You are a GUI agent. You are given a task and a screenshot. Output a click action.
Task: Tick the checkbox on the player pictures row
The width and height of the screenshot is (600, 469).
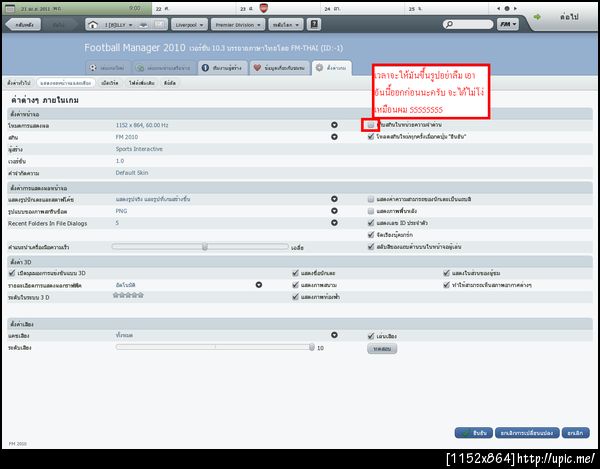(370, 199)
